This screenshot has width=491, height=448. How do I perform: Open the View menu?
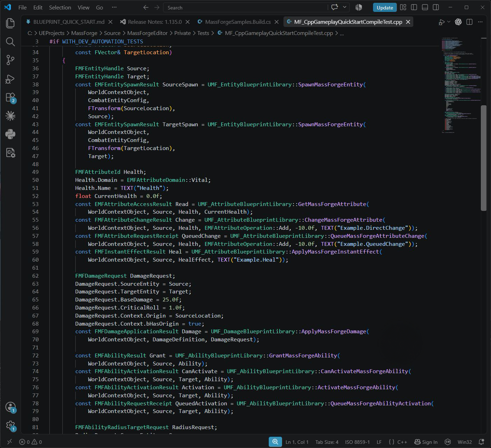click(x=83, y=7)
